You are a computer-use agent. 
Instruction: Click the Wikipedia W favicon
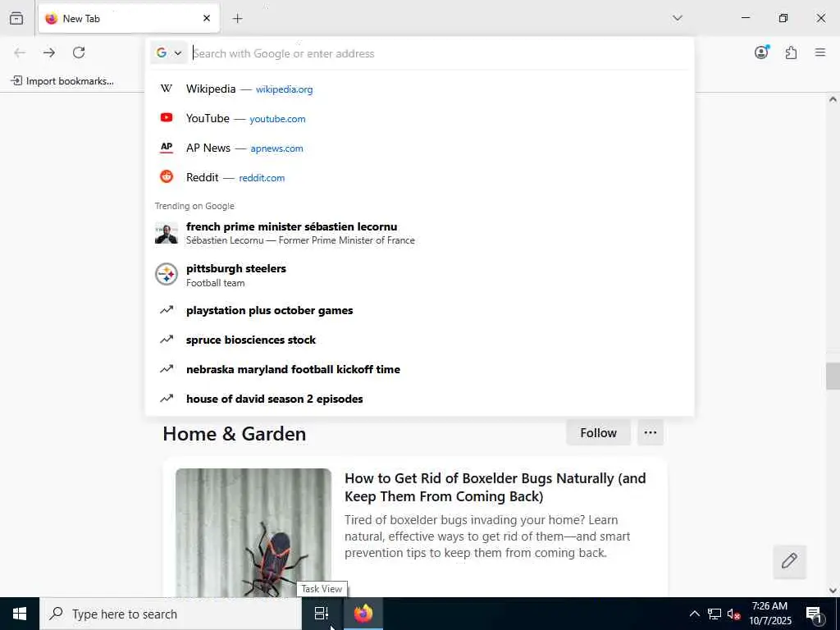(x=167, y=89)
